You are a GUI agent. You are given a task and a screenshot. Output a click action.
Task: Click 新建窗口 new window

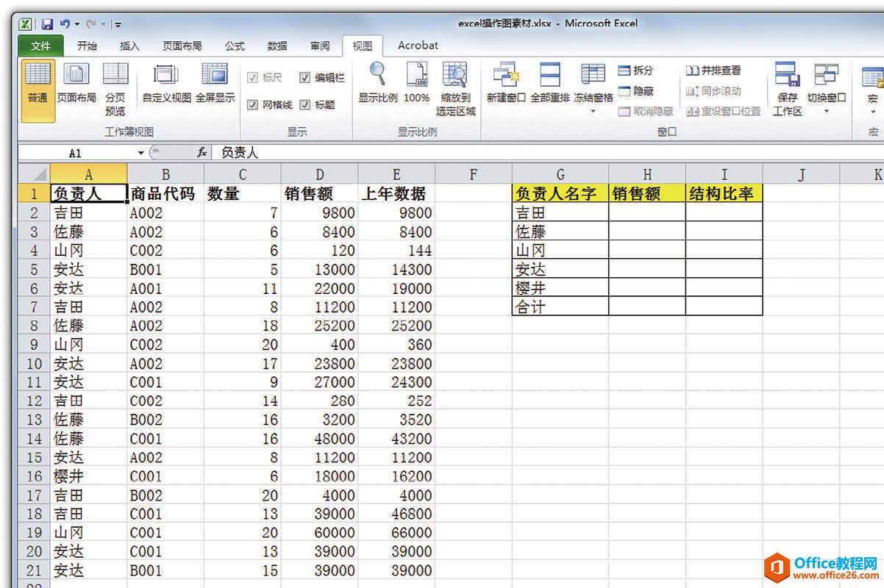(x=506, y=83)
